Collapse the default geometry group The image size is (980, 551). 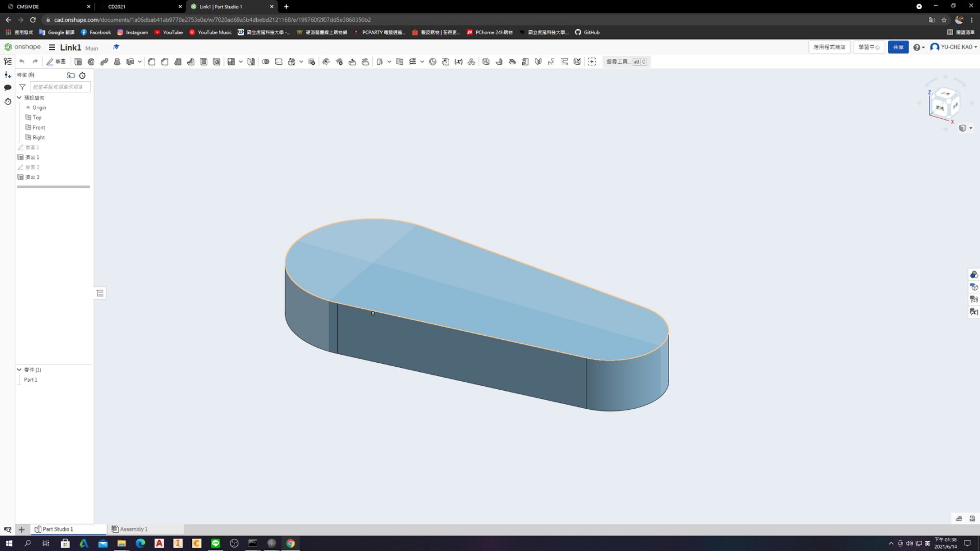[19, 98]
